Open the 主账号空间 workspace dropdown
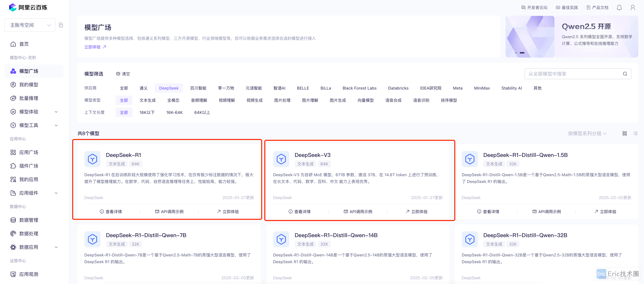 coord(30,25)
